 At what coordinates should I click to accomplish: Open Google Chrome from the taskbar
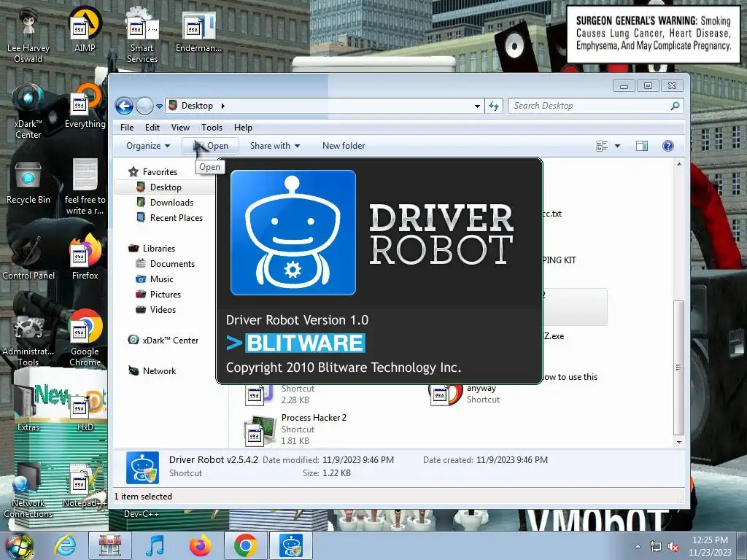[x=245, y=545]
